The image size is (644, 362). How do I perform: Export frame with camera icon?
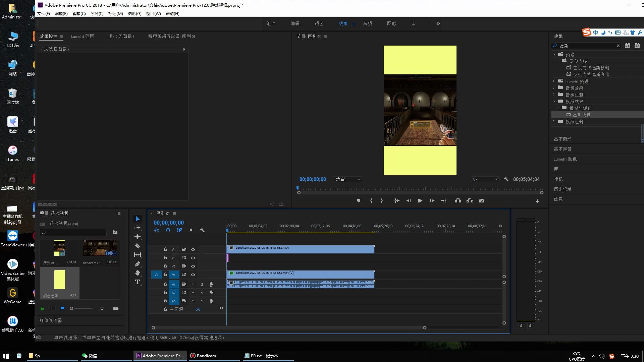[x=482, y=201]
